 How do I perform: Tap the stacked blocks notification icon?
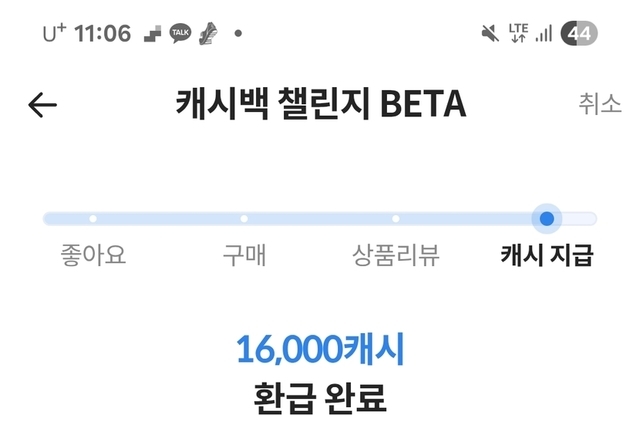[x=151, y=34]
